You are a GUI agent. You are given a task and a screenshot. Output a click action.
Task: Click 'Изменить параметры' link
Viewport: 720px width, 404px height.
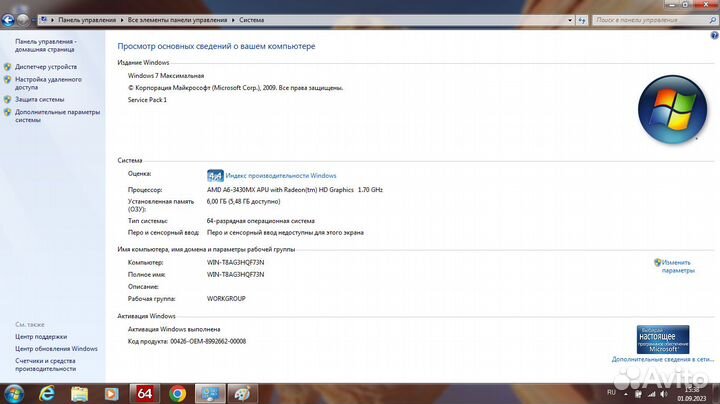tap(678, 266)
